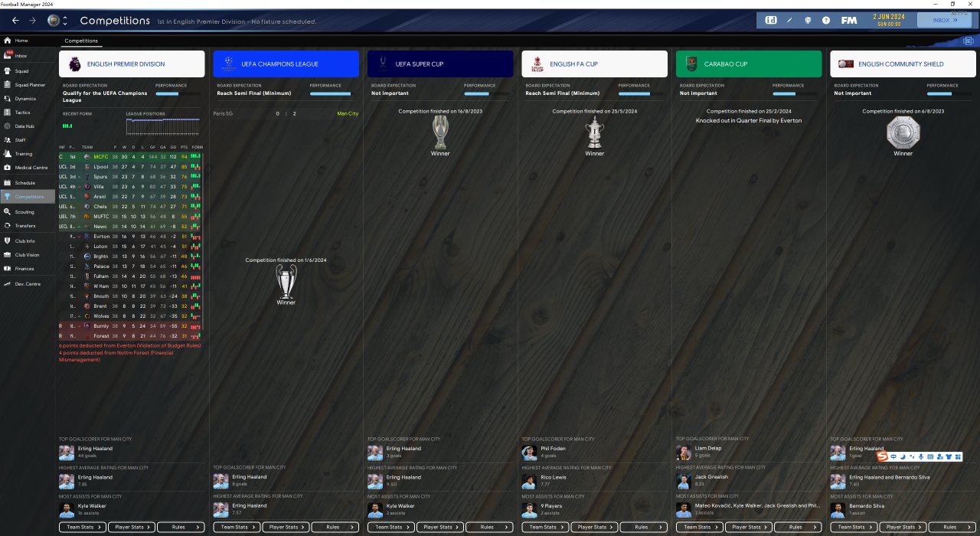This screenshot has width=980, height=536.
Task: Open the English Premier Division header card
Action: 132,64
